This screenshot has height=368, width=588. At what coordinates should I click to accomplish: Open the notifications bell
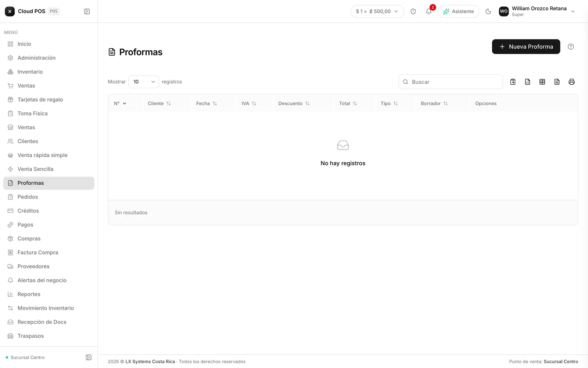click(429, 11)
